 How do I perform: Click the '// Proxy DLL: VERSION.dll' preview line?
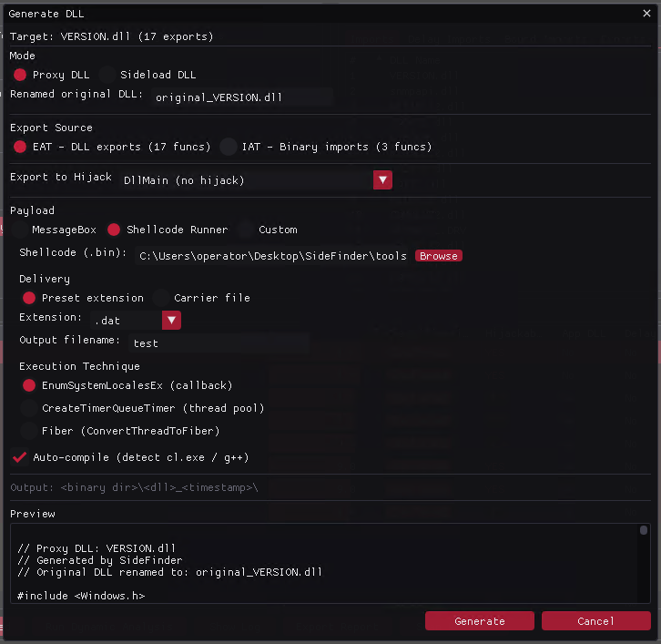(97, 548)
